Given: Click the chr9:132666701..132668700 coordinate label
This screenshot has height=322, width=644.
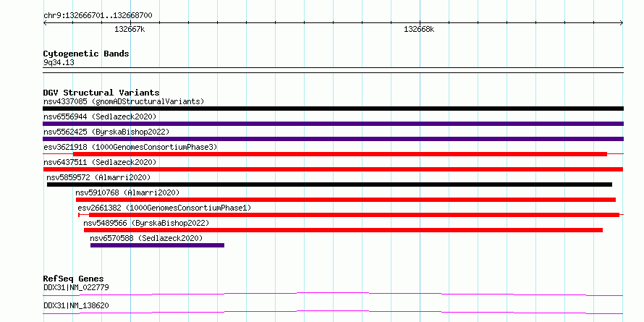Looking at the screenshot, I should pyautogui.click(x=98, y=16).
